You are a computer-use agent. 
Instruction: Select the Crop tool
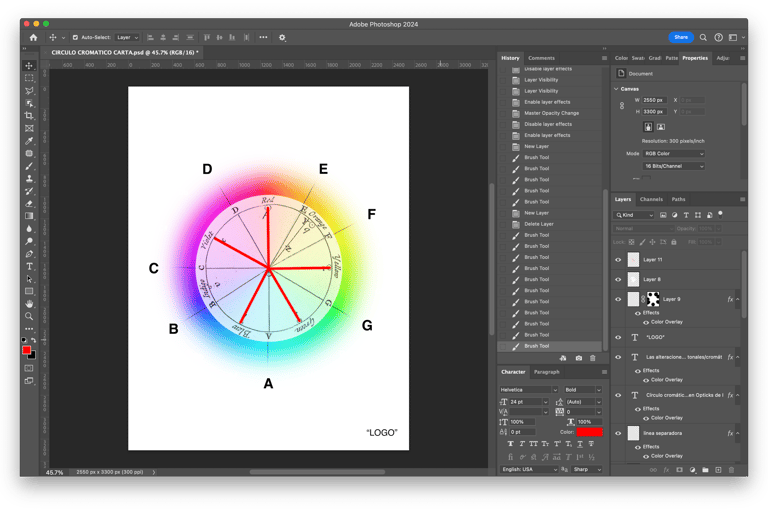click(29, 116)
